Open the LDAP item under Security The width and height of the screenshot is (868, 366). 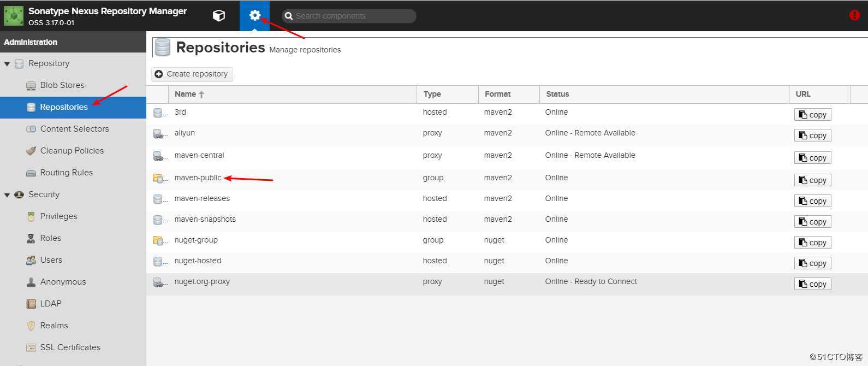point(51,304)
